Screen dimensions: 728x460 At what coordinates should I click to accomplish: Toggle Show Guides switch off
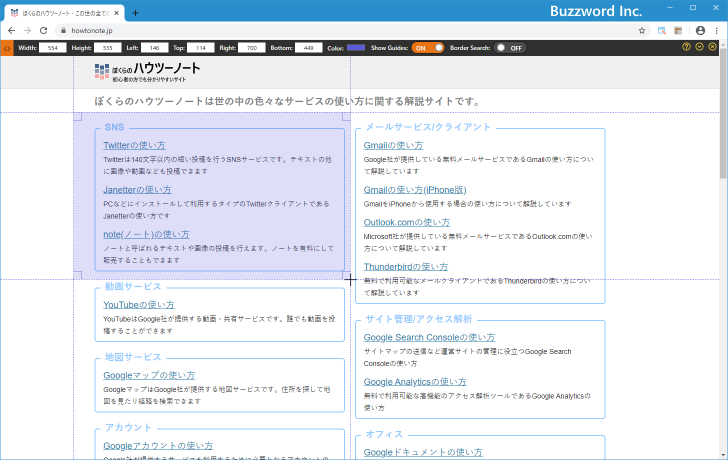[x=428, y=48]
